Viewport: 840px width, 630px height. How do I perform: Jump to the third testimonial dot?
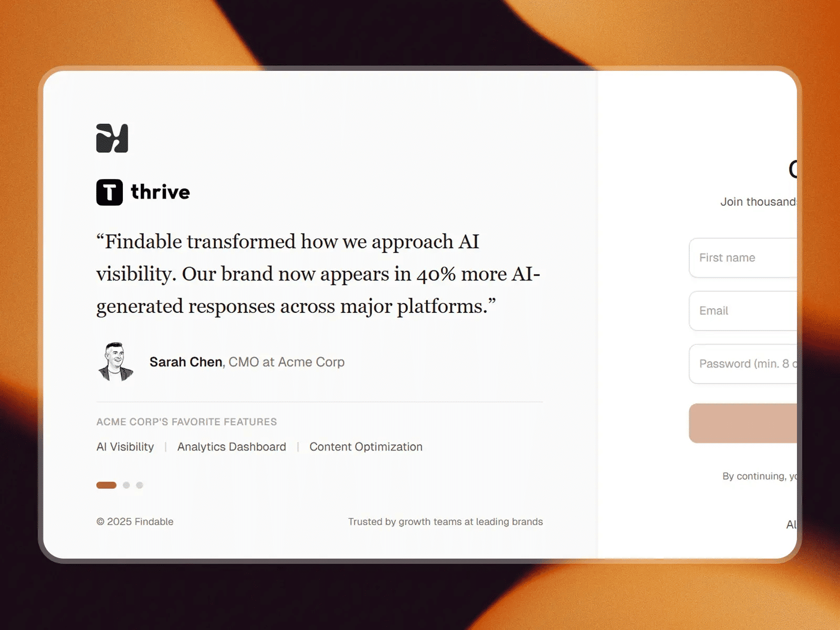(x=140, y=485)
